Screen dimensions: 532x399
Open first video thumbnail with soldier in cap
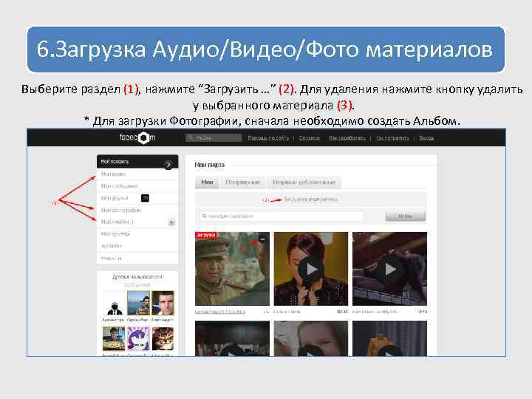click(232, 269)
